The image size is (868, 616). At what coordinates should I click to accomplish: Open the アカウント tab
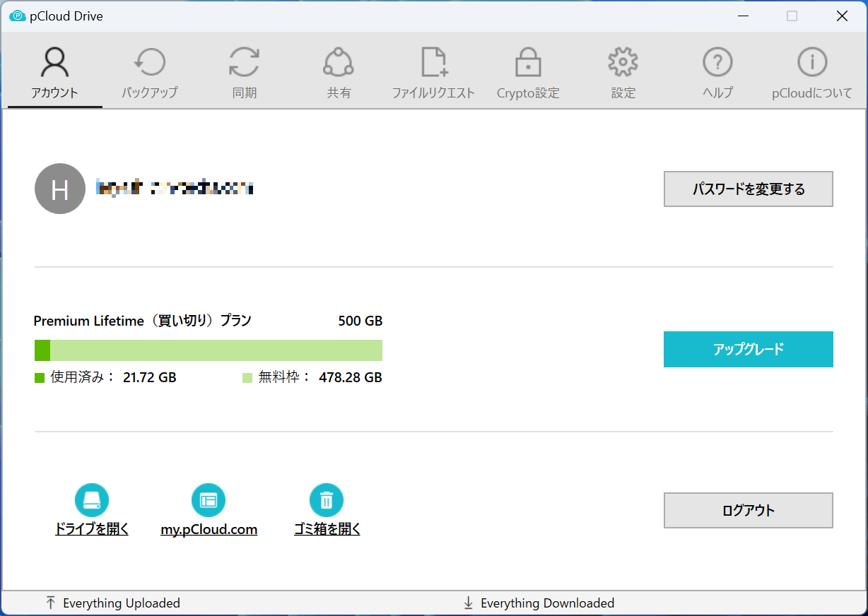tap(55, 73)
